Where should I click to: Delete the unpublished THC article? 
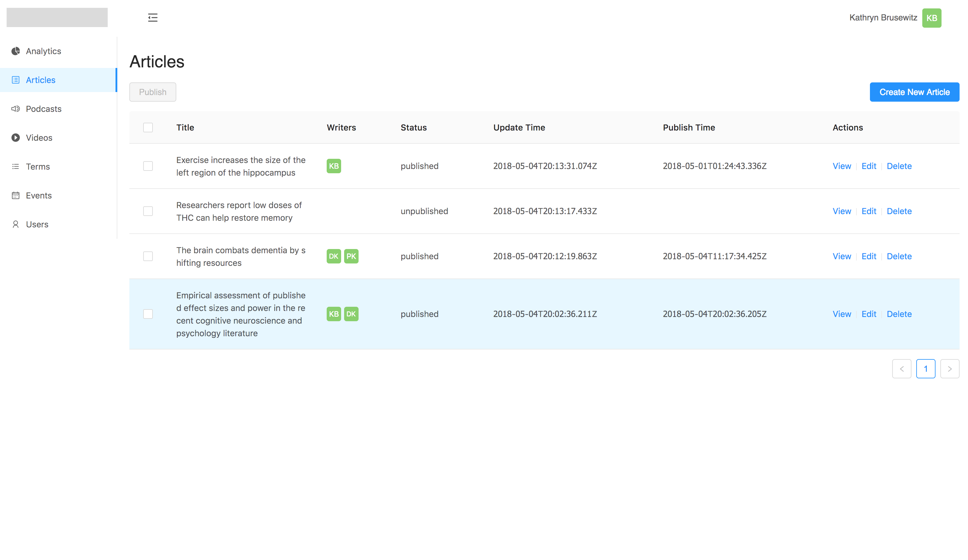coord(899,211)
